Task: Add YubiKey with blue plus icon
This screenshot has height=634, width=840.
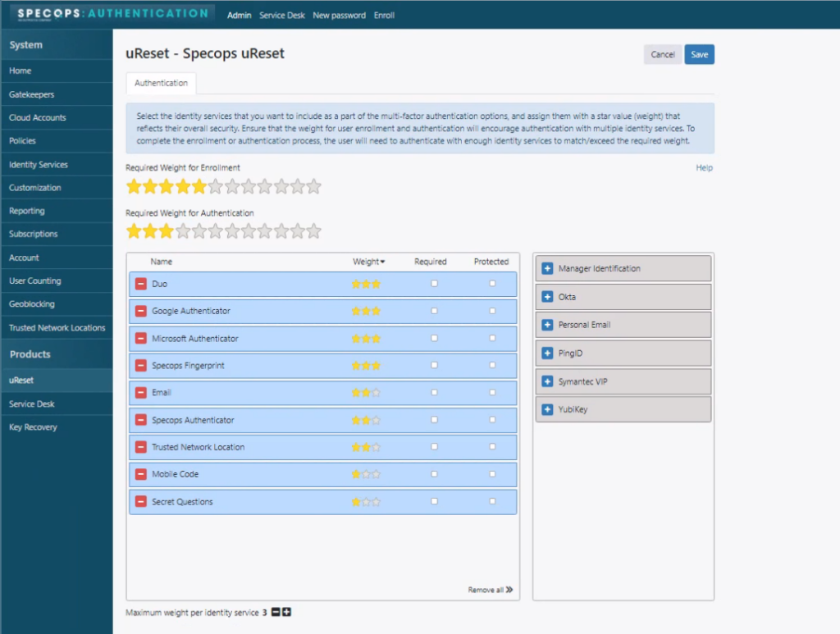Action: tap(547, 409)
